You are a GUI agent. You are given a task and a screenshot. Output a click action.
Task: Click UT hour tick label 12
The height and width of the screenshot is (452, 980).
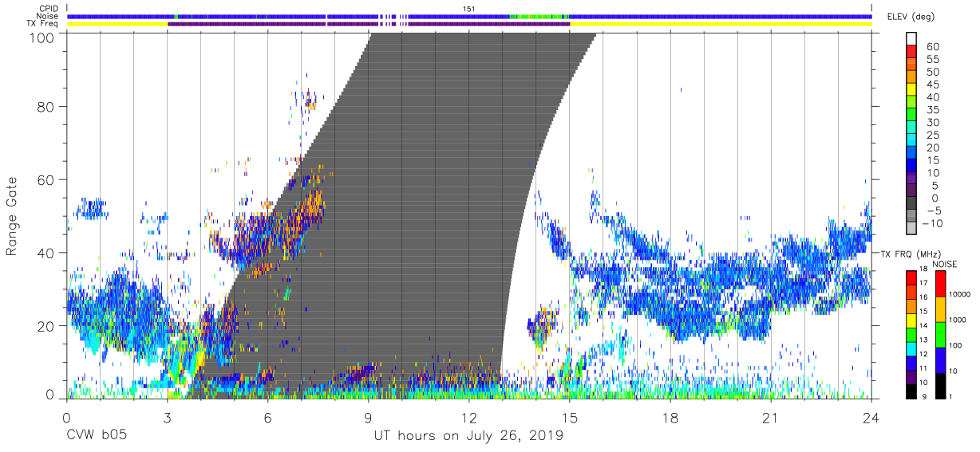coord(468,418)
